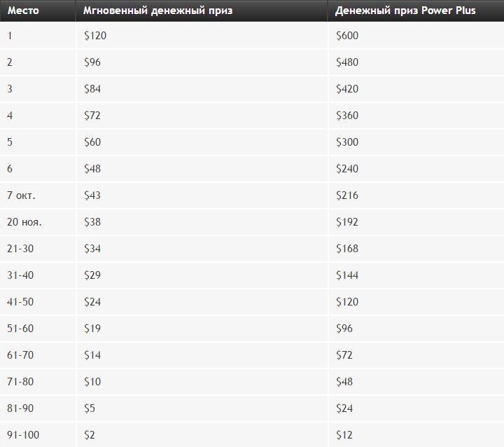Click the $84 instant prize value
Viewport: 504px width, 447px height.
pos(92,89)
